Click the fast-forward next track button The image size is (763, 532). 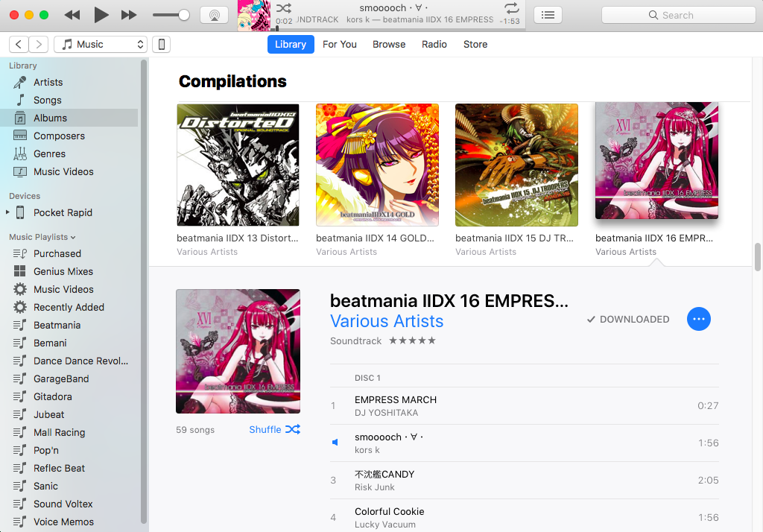coord(129,15)
